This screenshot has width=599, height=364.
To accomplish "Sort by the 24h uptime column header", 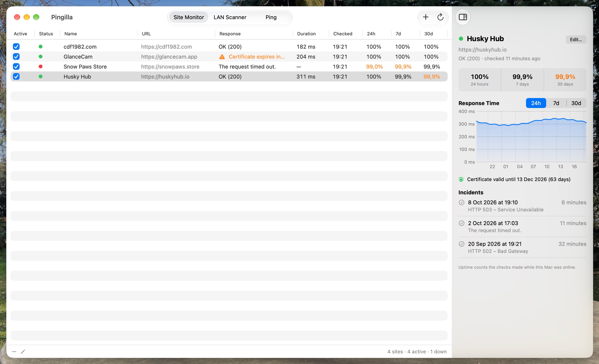I will pyautogui.click(x=371, y=34).
